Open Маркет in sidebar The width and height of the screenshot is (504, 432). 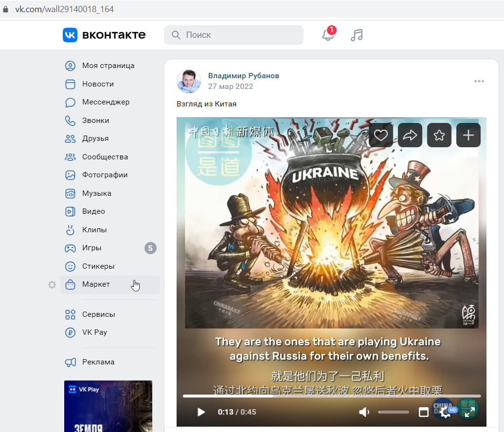[110, 284]
